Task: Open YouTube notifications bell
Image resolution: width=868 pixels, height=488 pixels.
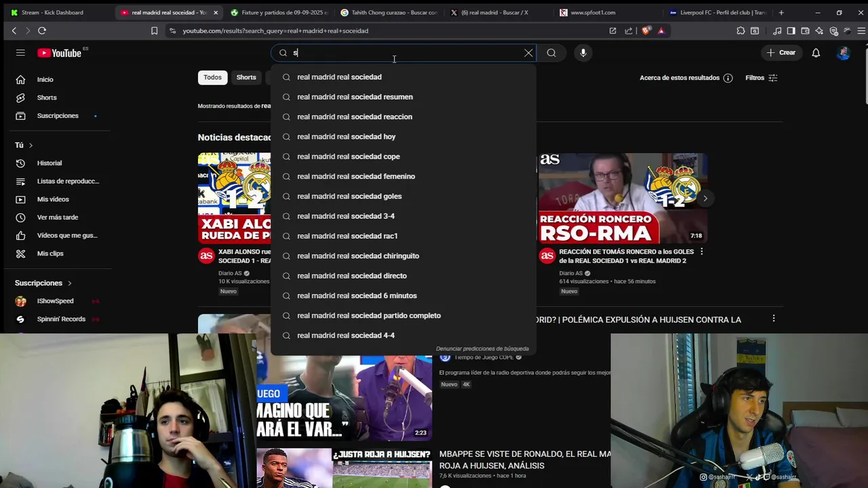Action: tap(816, 53)
